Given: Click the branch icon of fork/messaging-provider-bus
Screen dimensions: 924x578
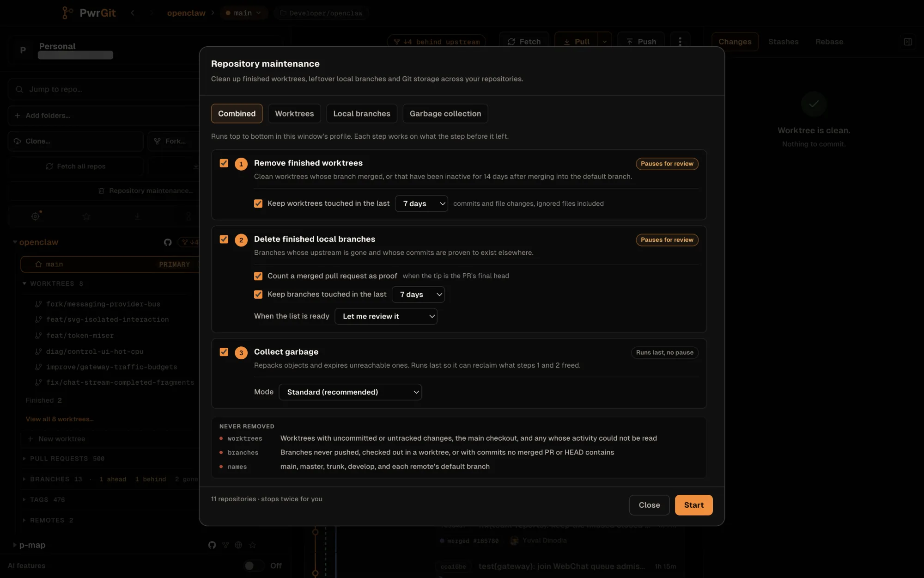Looking at the screenshot, I should (39, 304).
